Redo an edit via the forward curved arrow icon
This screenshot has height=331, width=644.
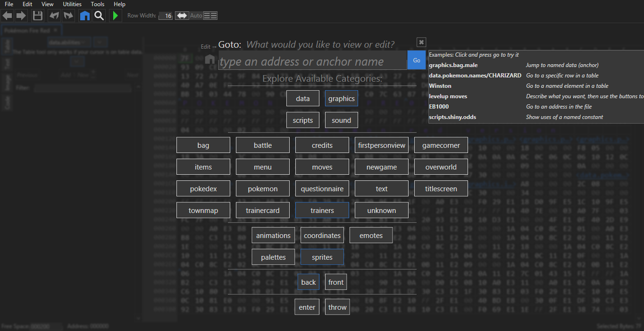tap(68, 16)
